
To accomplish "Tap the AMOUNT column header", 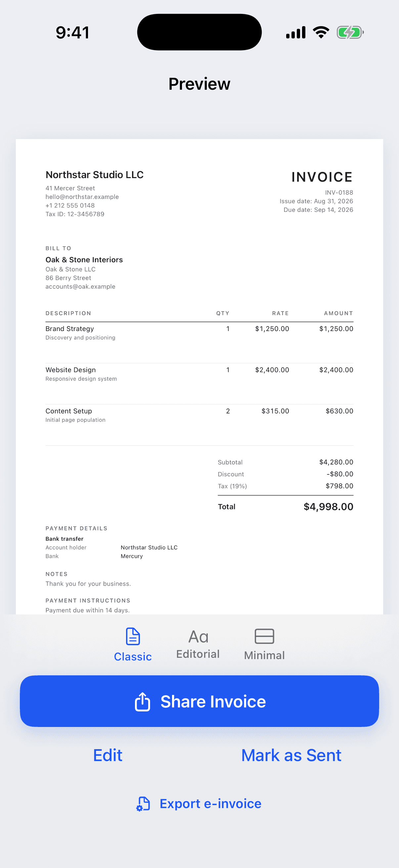I will pyautogui.click(x=338, y=313).
